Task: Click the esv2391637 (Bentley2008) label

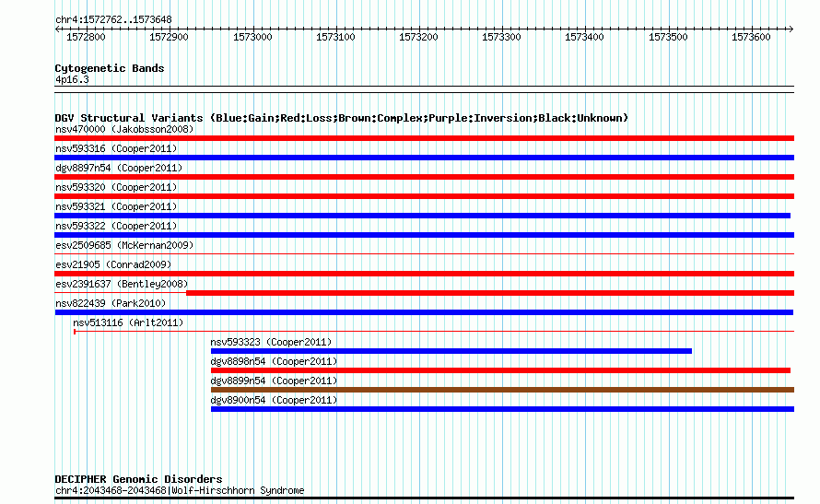Action: [122, 284]
